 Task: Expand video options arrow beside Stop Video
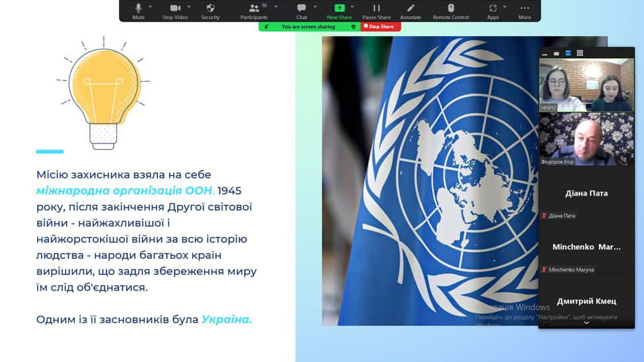pos(189,7)
